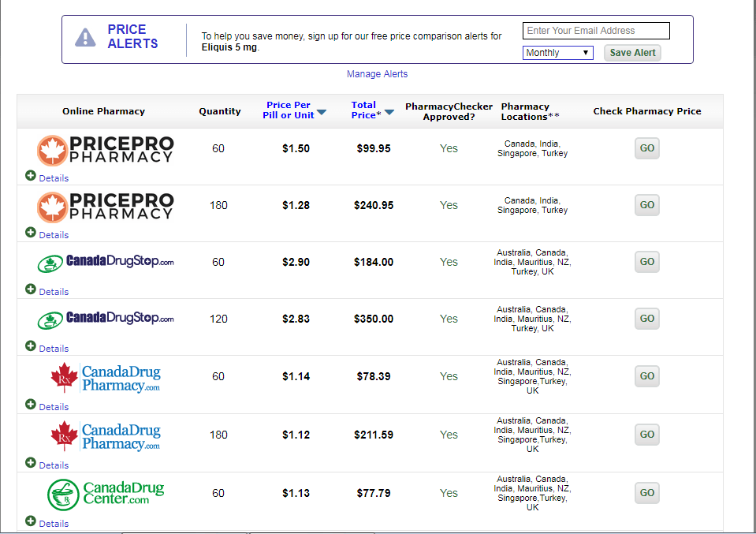Click GO for PricePro $240.95 offer
756x534 pixels.
click(x=646, y=205)
